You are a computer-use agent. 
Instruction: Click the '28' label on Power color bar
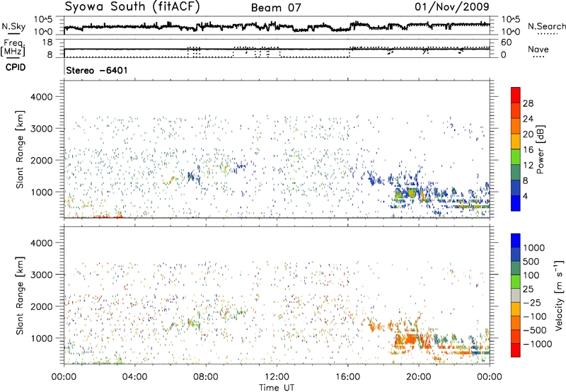(528, 103)
